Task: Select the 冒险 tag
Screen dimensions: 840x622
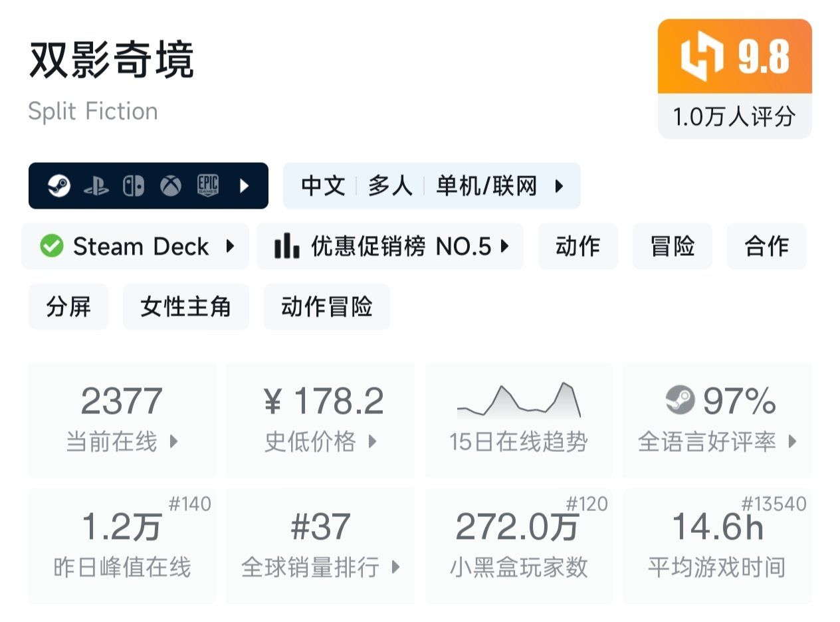Action: (x=673, y=247)
